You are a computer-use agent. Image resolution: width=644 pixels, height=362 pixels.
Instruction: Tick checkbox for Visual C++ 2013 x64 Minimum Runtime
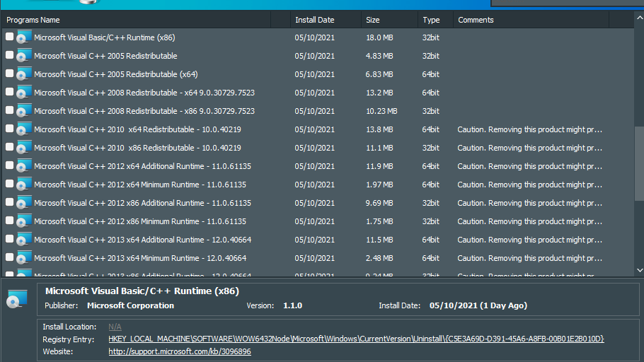(9, 257)
